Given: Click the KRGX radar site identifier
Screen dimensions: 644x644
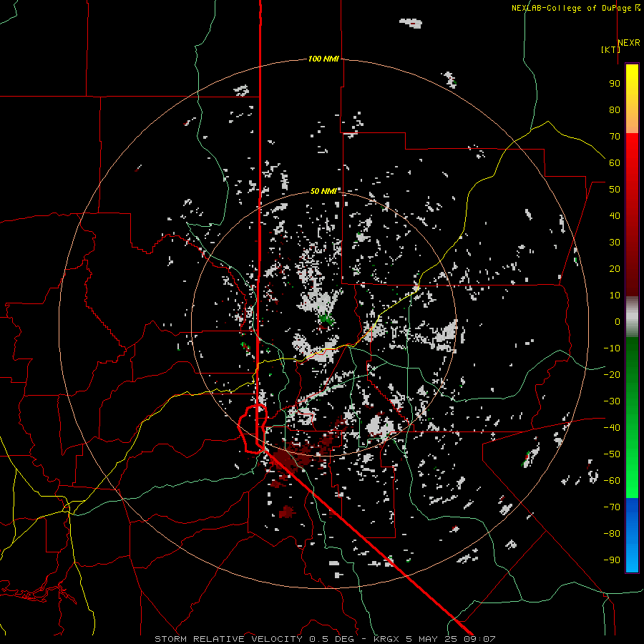Looking at the screenshot, I should tap(387, 639).
